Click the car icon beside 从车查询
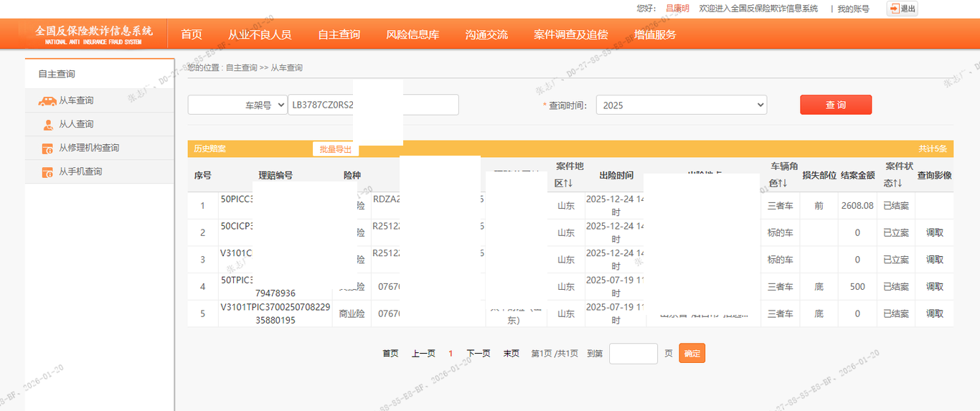The width and height of the screenshot is (980, 411). click(x=47, y=101)
